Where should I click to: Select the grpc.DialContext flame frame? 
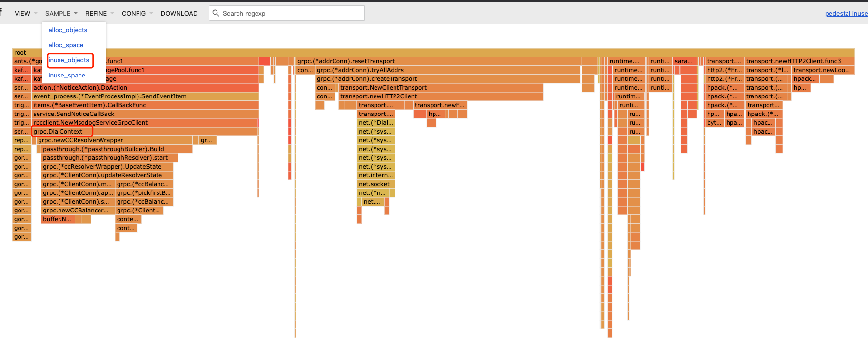coord(62,132)
